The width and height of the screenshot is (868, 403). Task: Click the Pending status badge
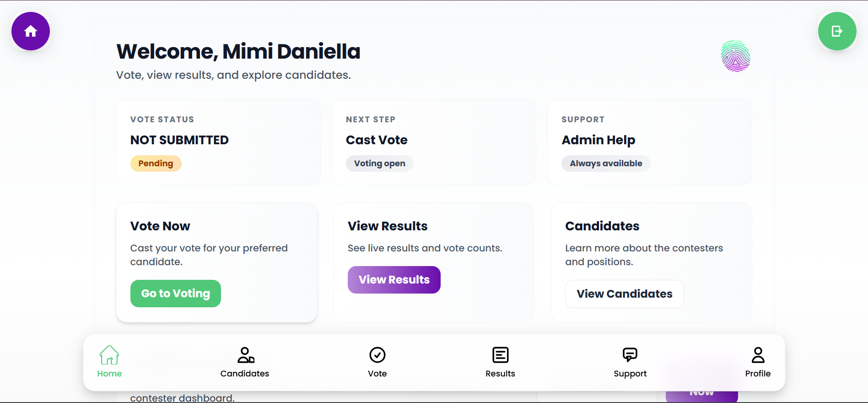(x=156, y=163)
